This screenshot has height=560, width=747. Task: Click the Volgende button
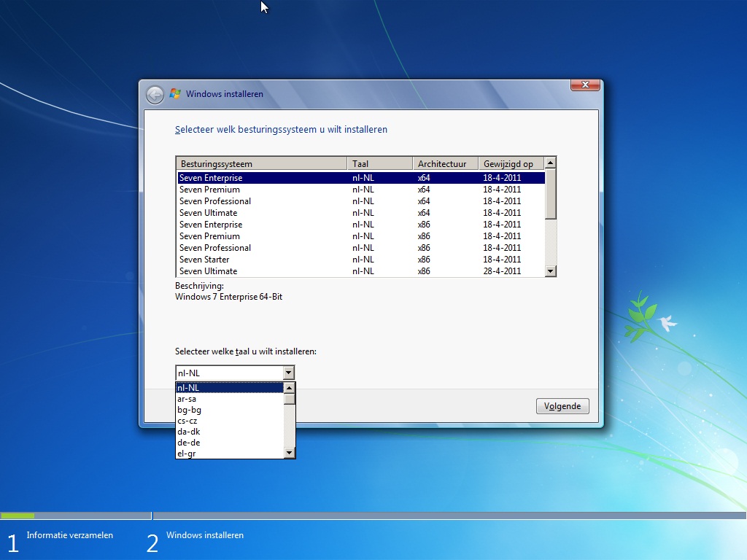[562, 406]
